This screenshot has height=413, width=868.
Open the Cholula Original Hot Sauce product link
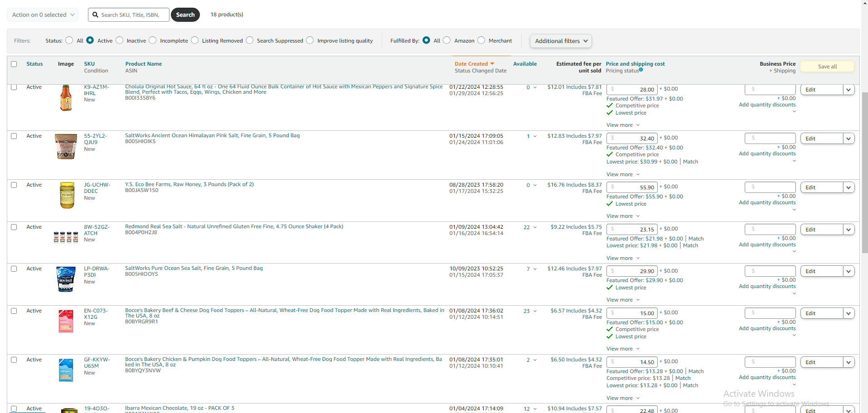pos(284,89)
